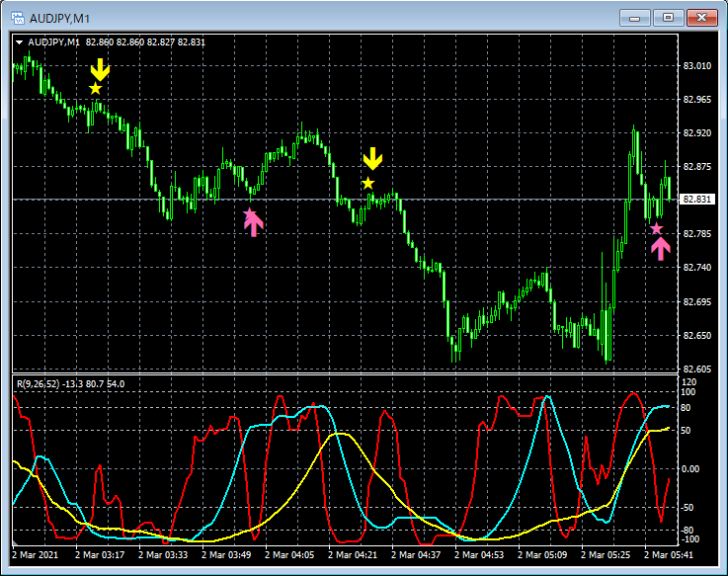
Task: Select the yellow star near 03:17
Action: pos(95,88)
